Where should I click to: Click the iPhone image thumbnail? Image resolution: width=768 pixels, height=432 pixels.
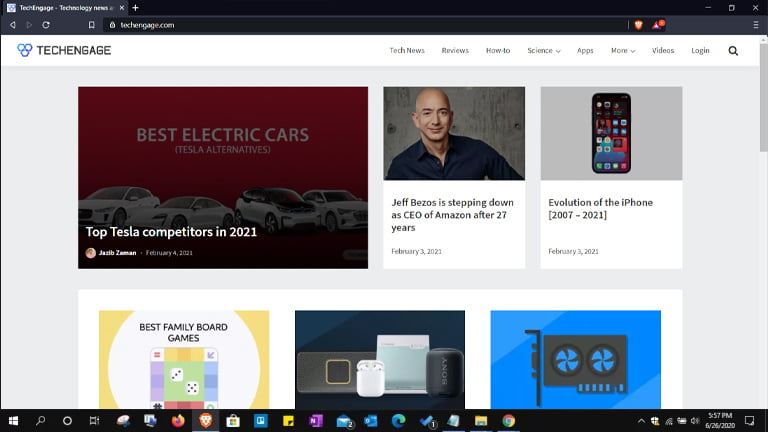coord(611,133)
